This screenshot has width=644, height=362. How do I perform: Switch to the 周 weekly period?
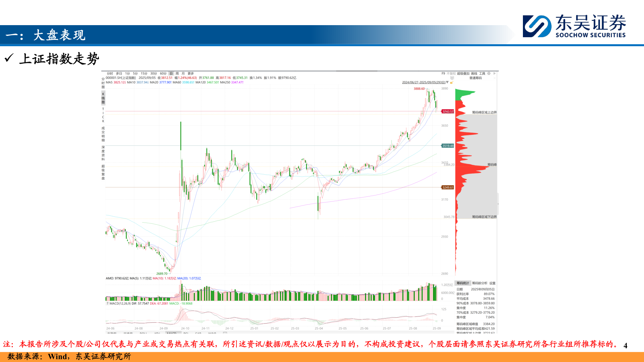177,73
